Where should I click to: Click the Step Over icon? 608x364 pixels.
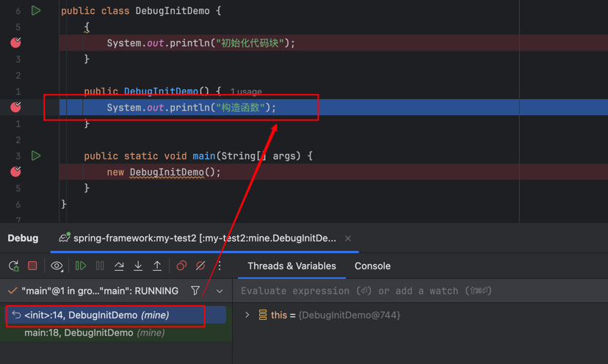119,266
